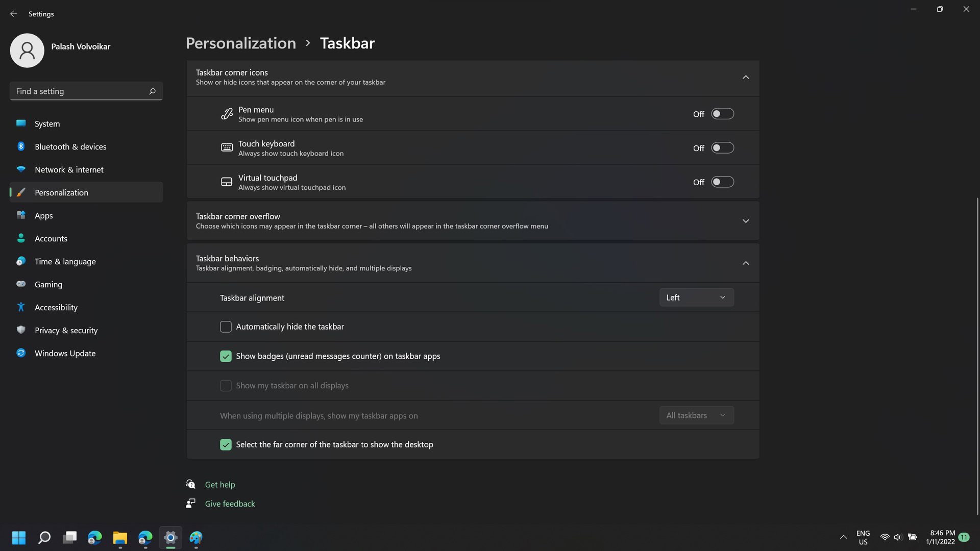Open Privacy & security settings

pyautogui.click(x=66, y=330)
